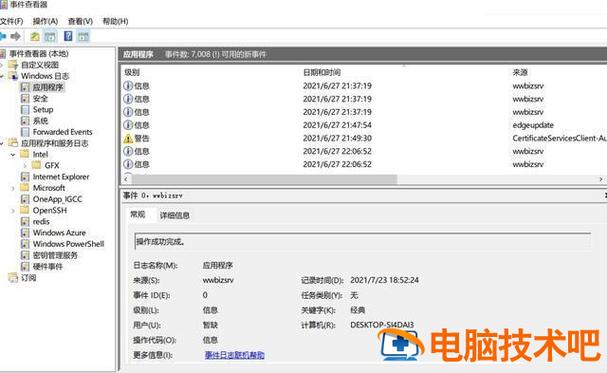Screen dimensions: 607x373
Task: Select Windows PowerShell log
Action: (x=69, y=244)
